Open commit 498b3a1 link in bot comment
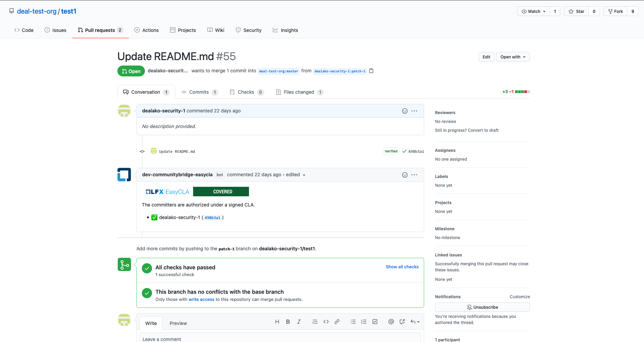644x342 pixels. [212, 218]
